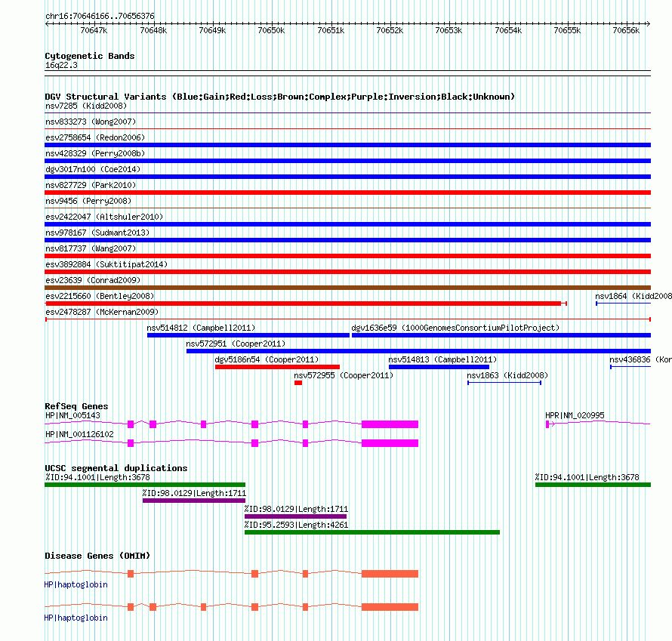Select the nsv436836 variant label
The image size is (672, 641).
pyautogui.click(x=641, y=359)
